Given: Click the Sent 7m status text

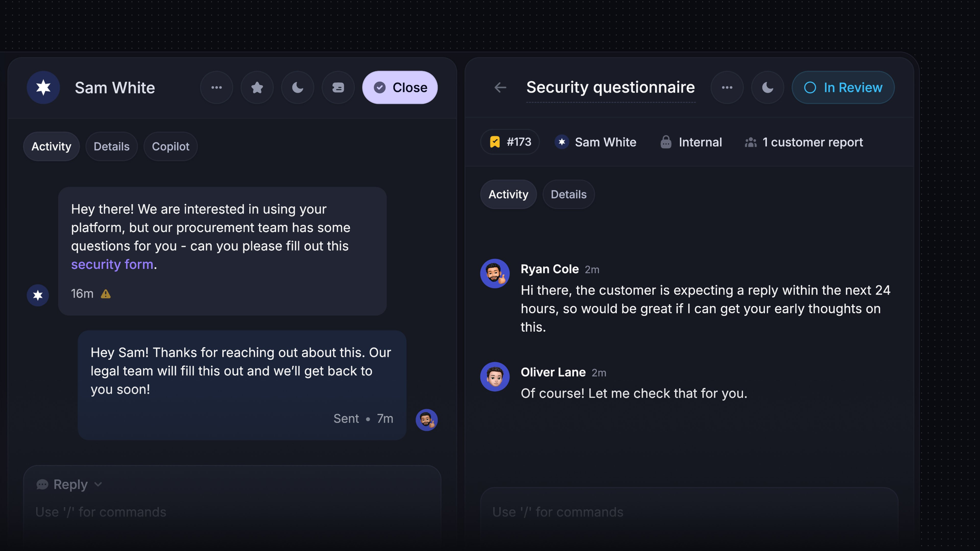Looking at the screenshot, I should tap(364, 419).
